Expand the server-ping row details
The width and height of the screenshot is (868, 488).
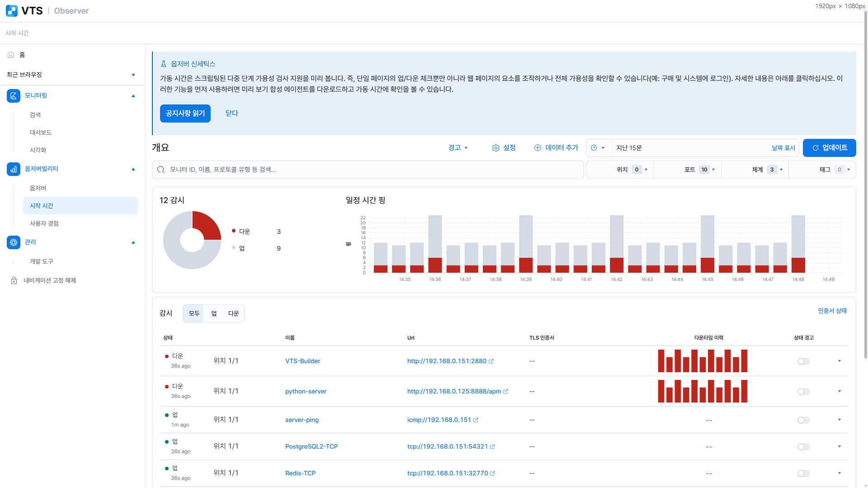click(840, 420)
